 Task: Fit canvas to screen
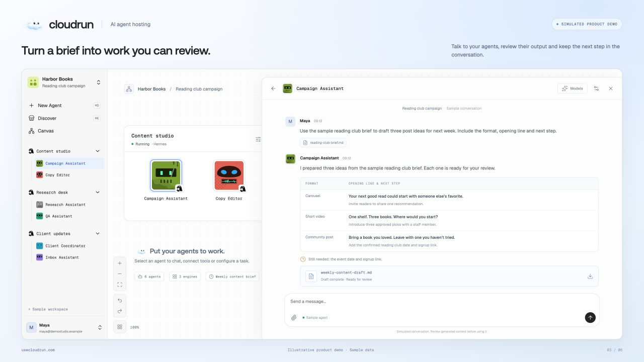point(120,285)
